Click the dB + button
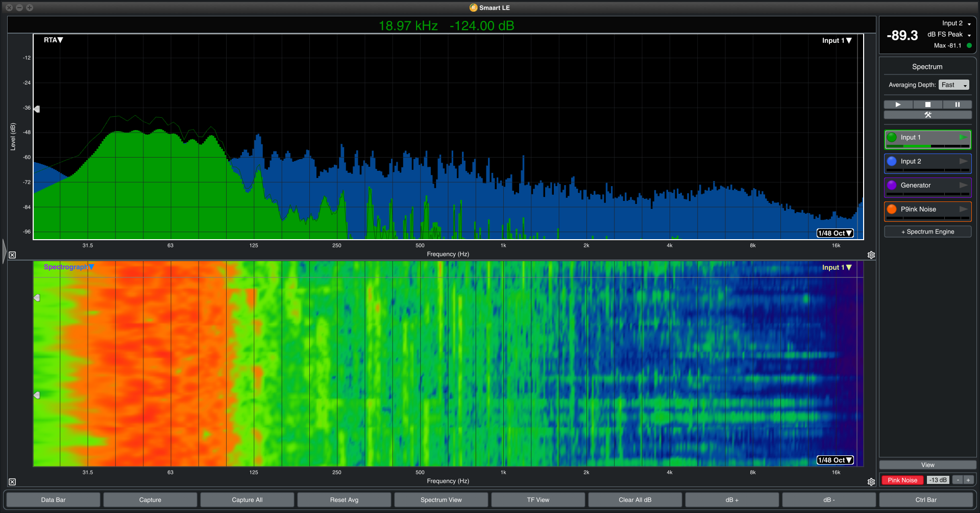The height and width of the screenshot is (513, 980). click(x=732, y=500)
